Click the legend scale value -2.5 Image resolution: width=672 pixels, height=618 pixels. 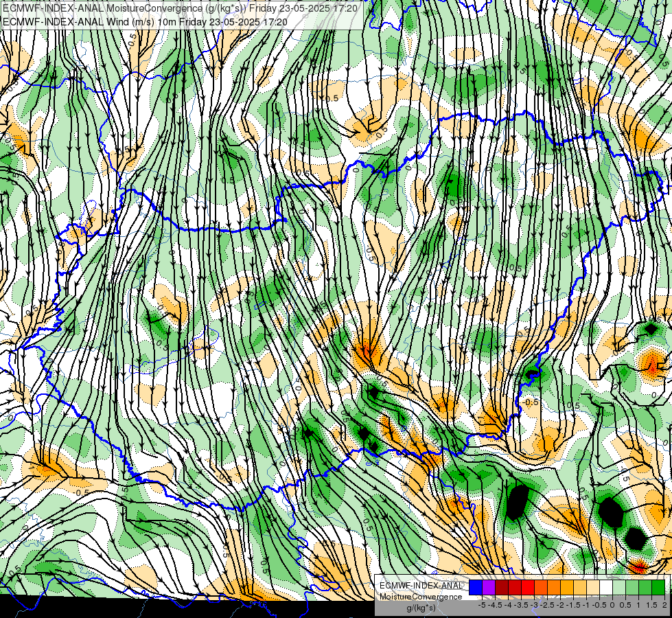tap(547, 605)
